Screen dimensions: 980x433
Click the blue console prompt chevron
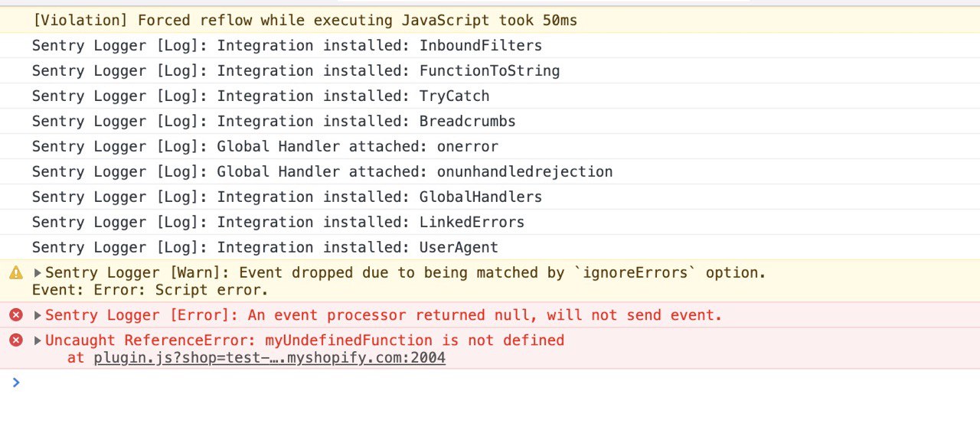[16, 382]
